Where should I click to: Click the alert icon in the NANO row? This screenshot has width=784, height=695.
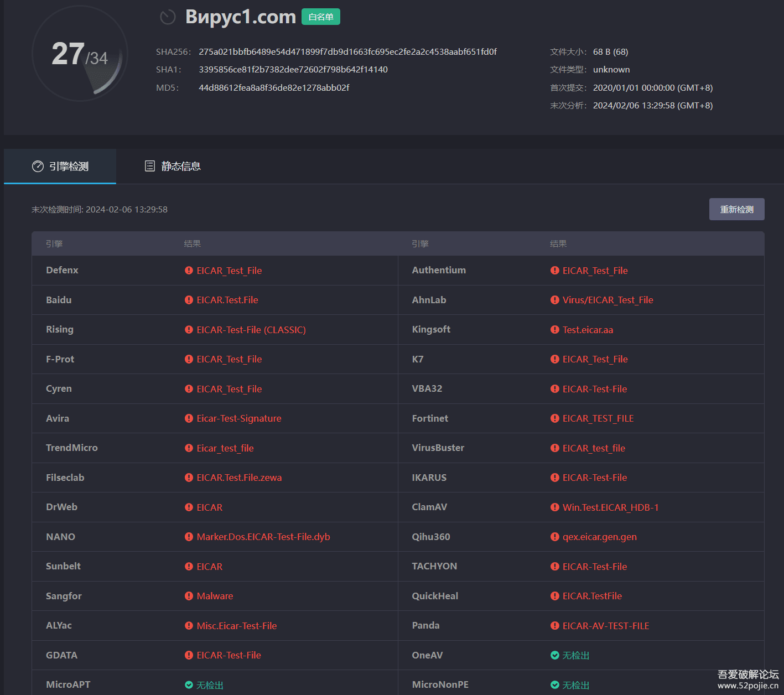click(x=189, y=537)
